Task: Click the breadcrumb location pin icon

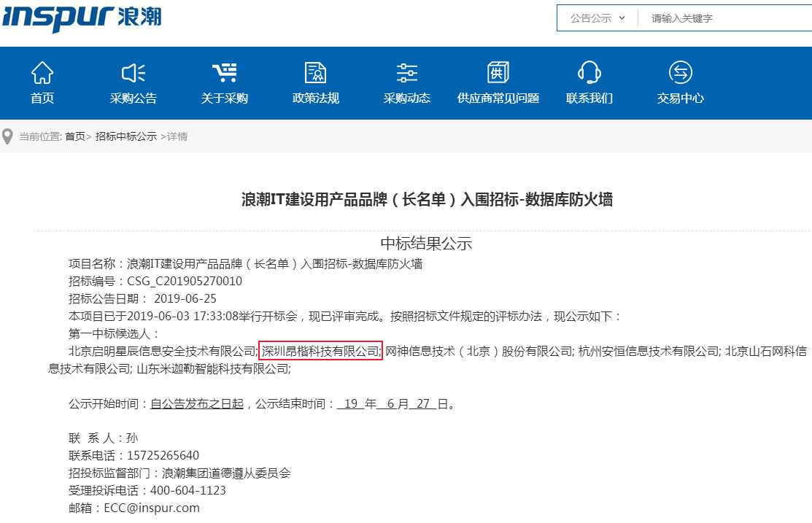Action: pos(7,136)
